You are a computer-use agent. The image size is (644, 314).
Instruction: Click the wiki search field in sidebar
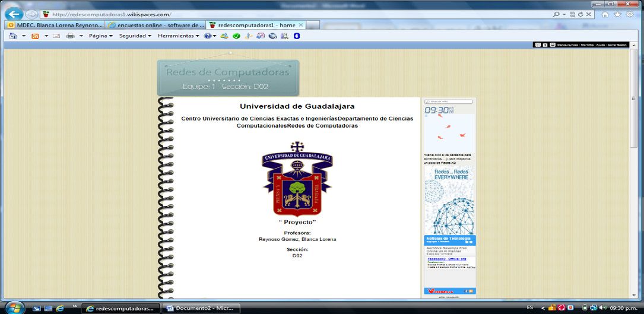449,101
